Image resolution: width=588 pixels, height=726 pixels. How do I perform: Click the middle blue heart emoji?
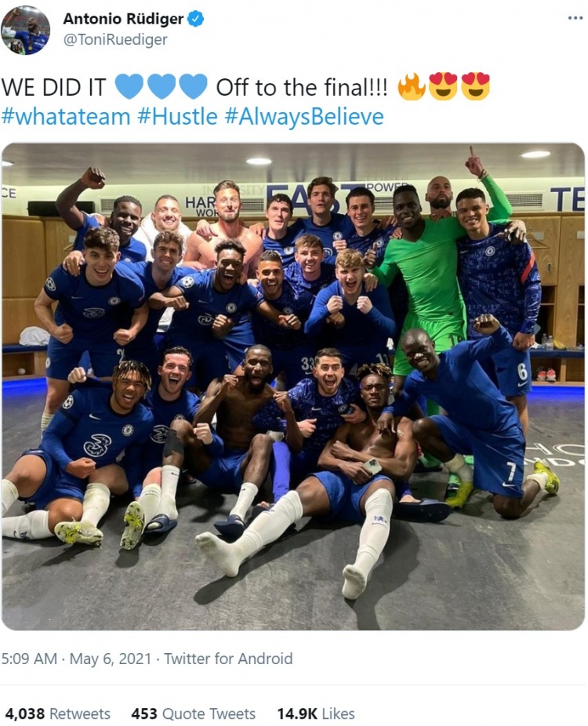(x=162, y=86)
